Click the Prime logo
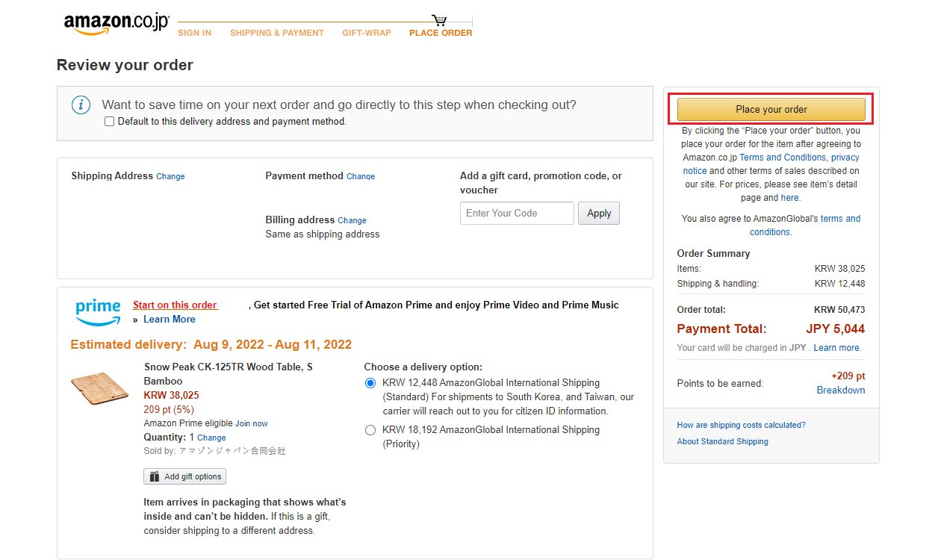Screen dimensions: 932x560 click(x=98, y=312)
